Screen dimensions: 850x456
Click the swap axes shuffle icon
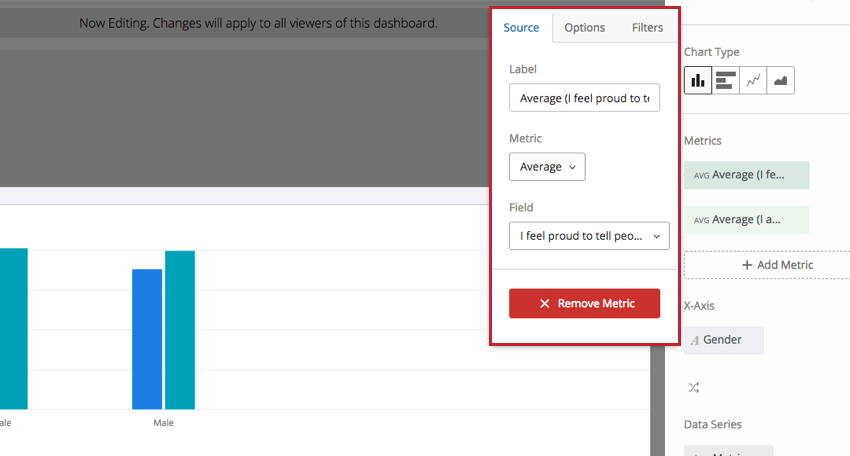coord(694,387)
